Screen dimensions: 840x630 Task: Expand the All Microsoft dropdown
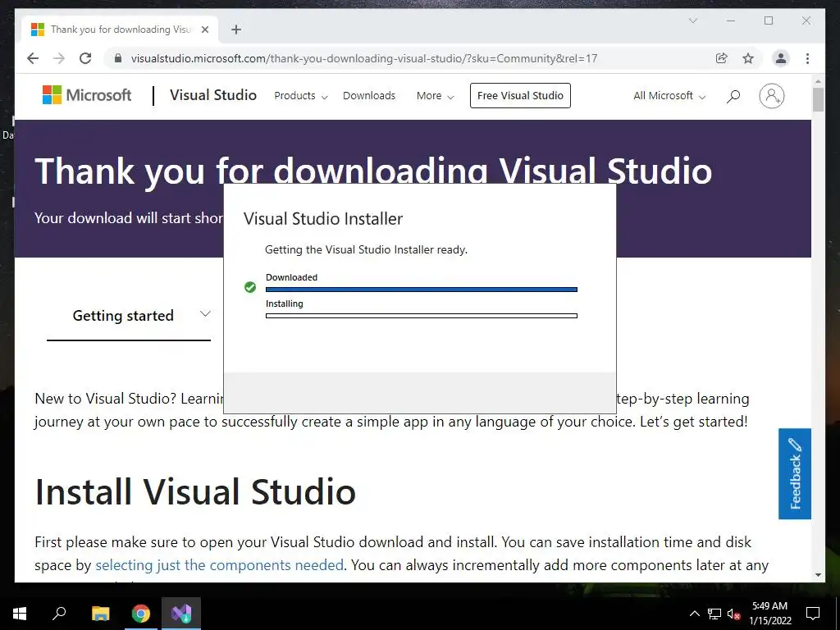[x=669, y=96]
